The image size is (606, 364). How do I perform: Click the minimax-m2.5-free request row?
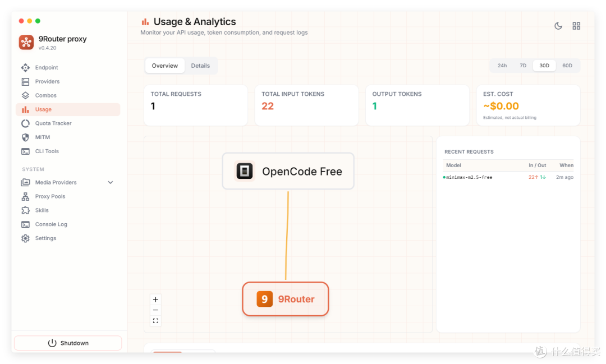(x=508, y=177)
